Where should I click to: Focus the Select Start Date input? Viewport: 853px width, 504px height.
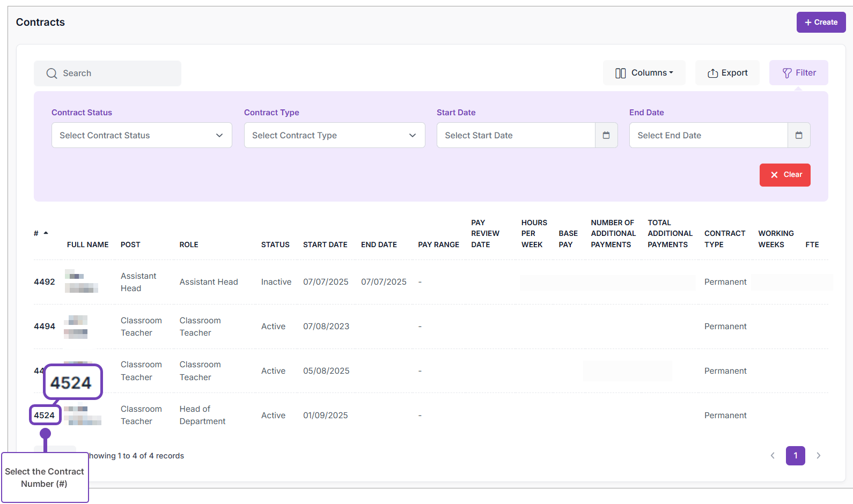coord(515,135)
